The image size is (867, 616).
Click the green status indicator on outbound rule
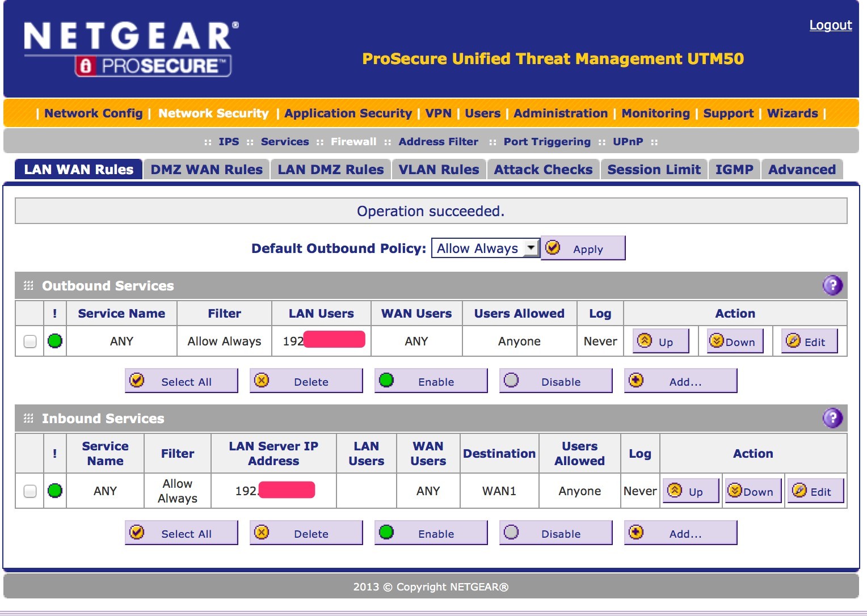pyautogui.click(x=54, y=341)
